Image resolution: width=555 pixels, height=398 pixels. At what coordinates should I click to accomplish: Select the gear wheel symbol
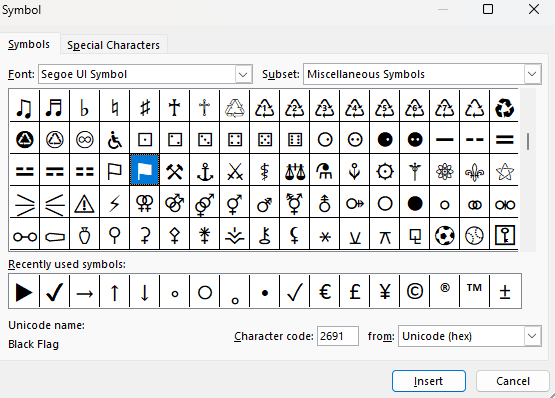pos(385,171)
